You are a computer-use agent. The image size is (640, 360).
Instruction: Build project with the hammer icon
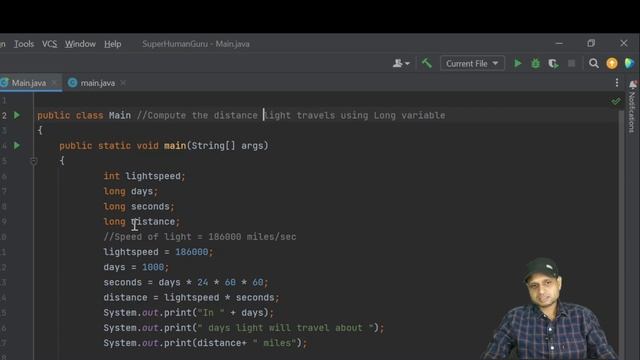[x=427, y=63]
